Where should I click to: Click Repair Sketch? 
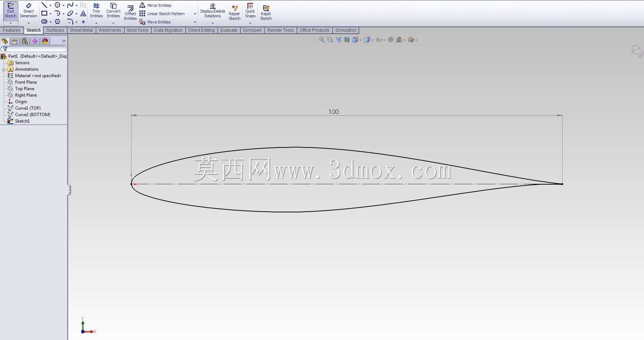(234, 13)
